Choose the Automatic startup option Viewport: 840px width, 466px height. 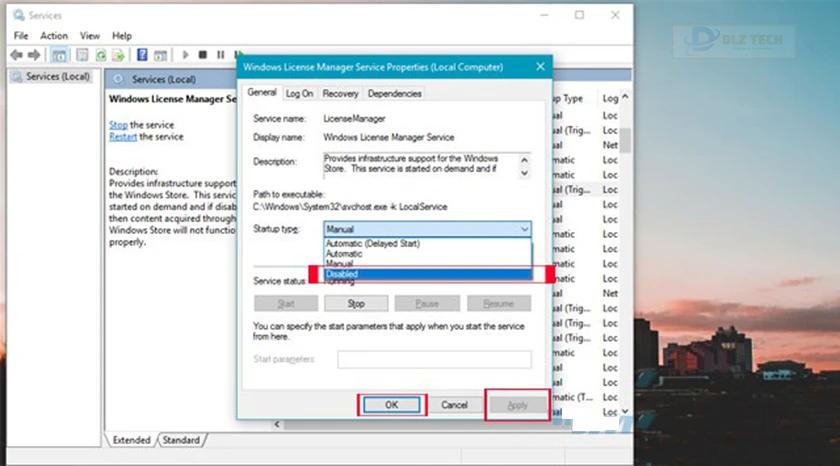pyautogui.click(x=428, y=253)
